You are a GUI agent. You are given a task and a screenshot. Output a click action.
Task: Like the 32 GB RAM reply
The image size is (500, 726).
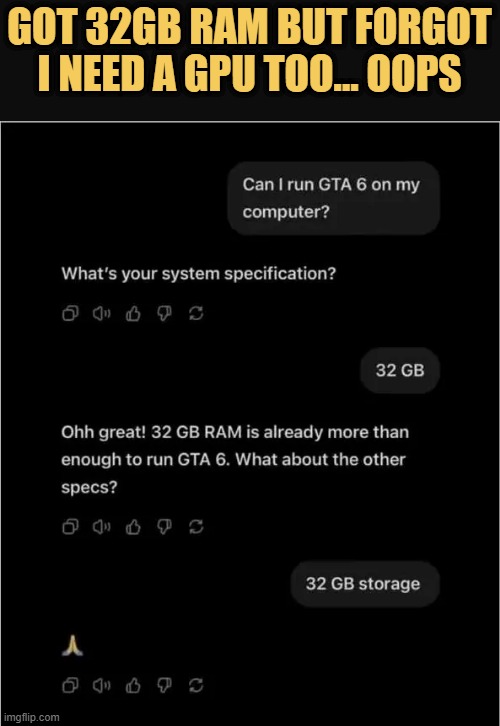(x=133, y=526)
